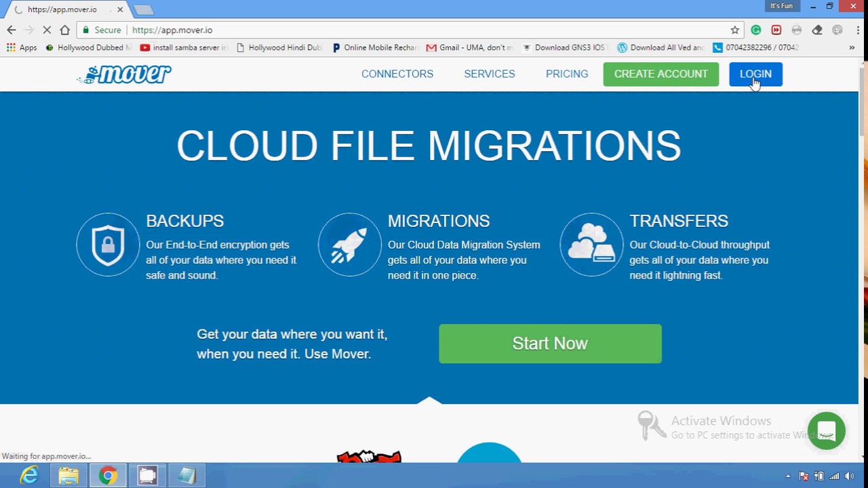The height and width of the screenshot is (488, 868).
Task: Click the power battery tray icon
Action: pyautogui.click(x=819, y=476)
